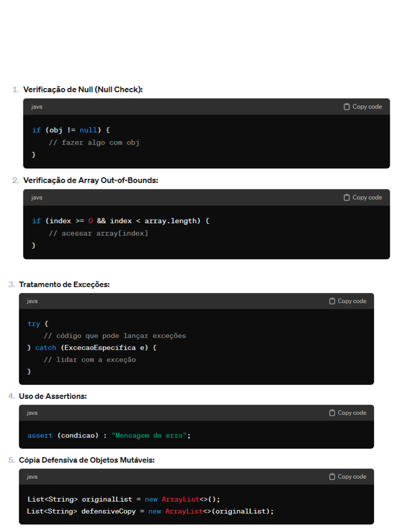
Task: Click the "Cópia Defensiva de Objetos Mutáveis" heading
Action: (x=87, y=460)
